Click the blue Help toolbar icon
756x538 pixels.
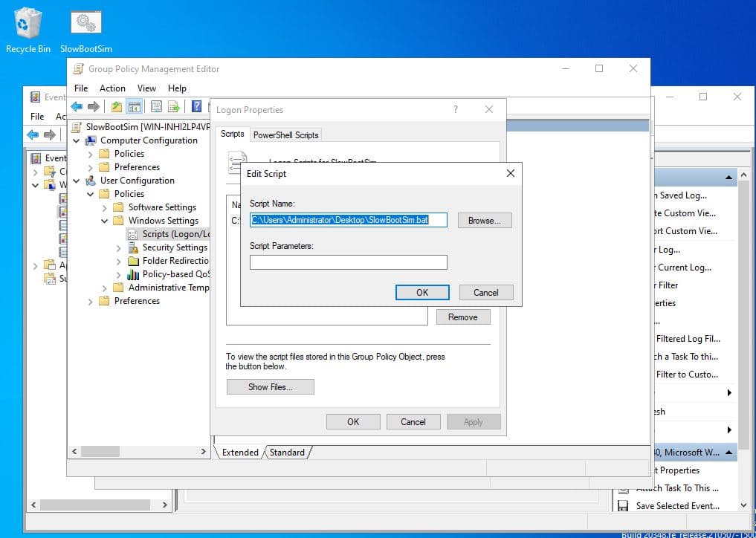[x=197, y=106]
